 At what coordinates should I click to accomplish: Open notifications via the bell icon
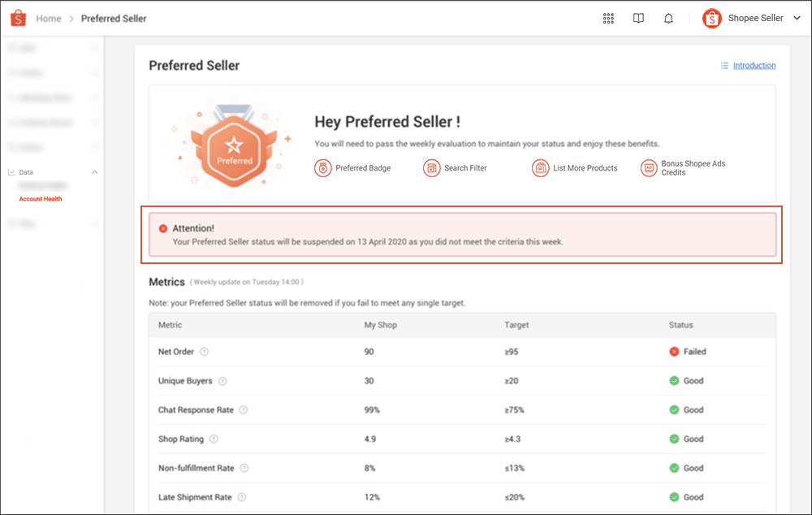click(668, 18)
